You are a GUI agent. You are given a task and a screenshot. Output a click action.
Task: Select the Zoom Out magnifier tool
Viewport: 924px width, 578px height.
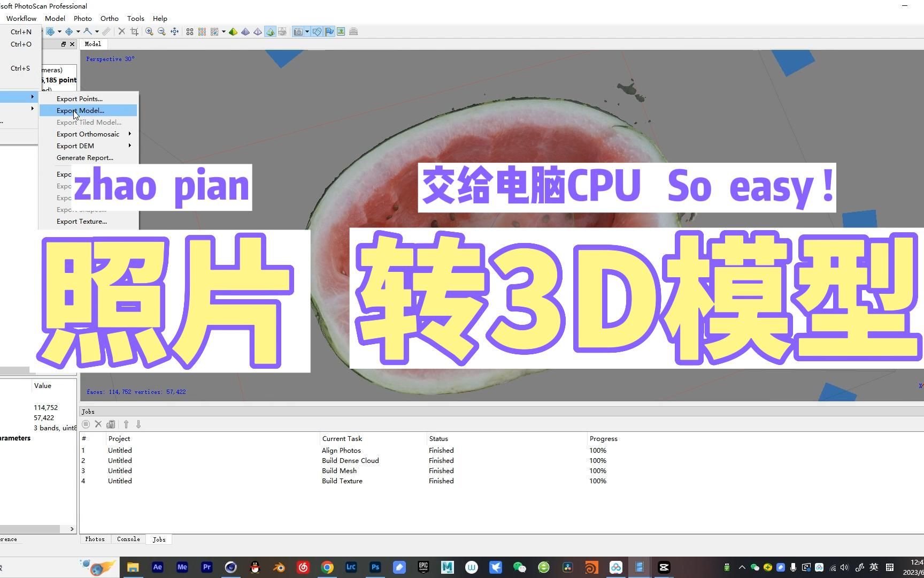(x=161, y=31)
